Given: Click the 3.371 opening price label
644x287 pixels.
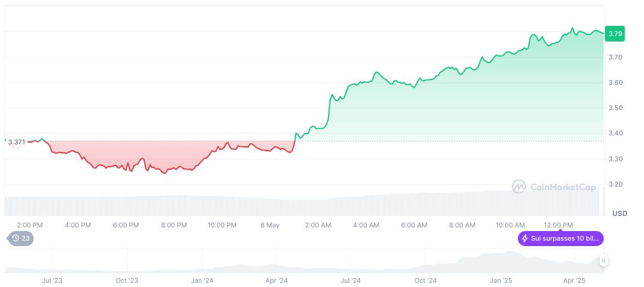Looking at the screenshot, I should [x=16, y=142].
